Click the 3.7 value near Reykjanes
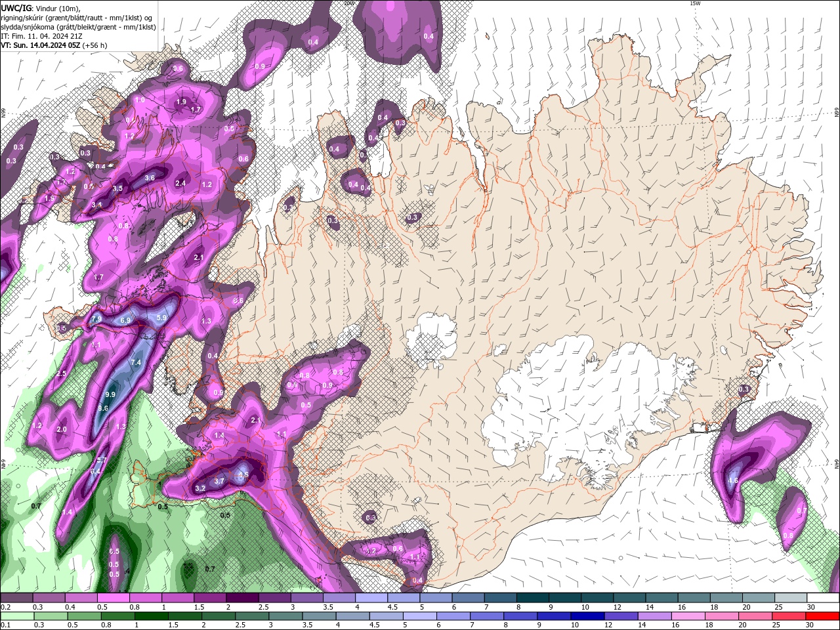 tap(220, 481)
